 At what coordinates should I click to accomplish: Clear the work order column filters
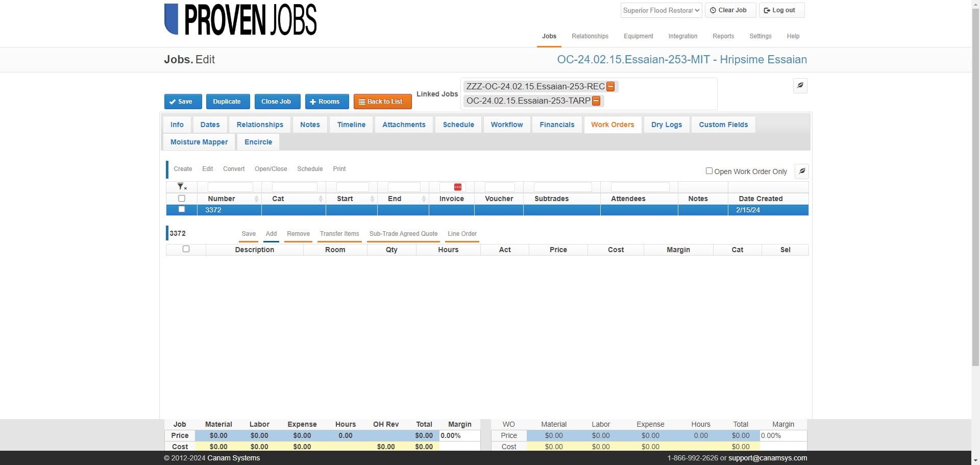coord(181,186)
